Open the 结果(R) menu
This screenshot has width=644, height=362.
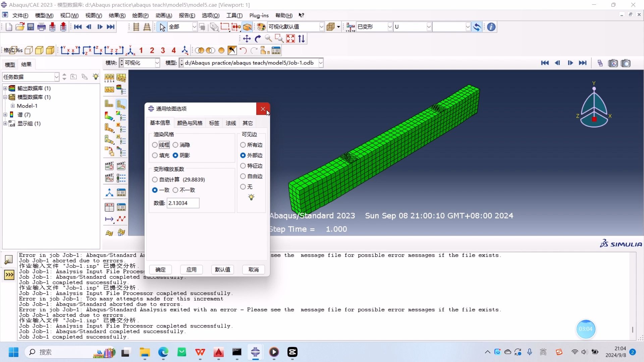[117, 15]
